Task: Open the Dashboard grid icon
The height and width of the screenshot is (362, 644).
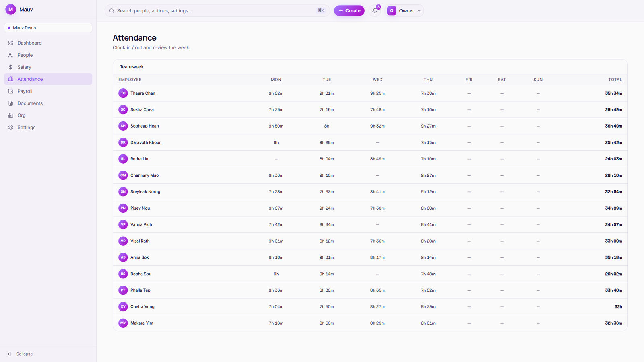Action: (11, 43)
